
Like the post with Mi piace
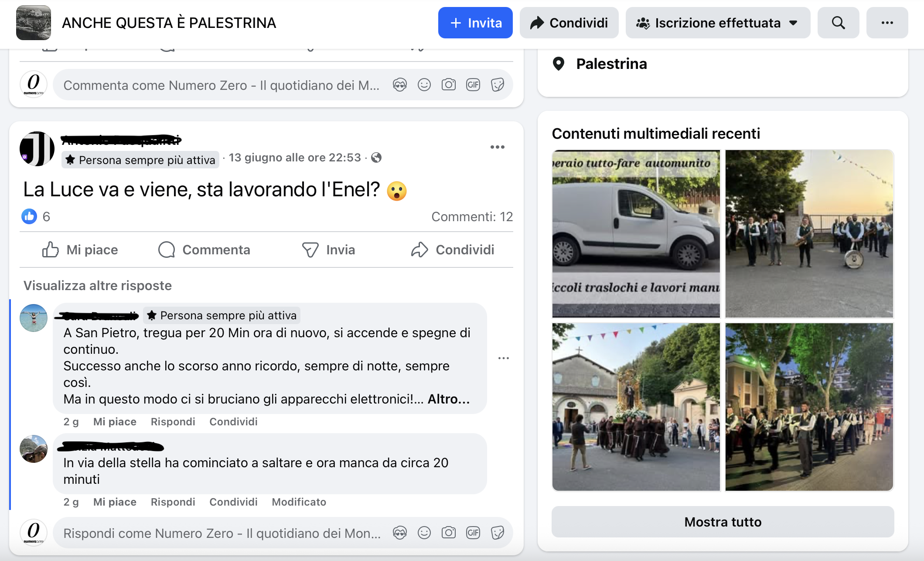pos(80,250)
